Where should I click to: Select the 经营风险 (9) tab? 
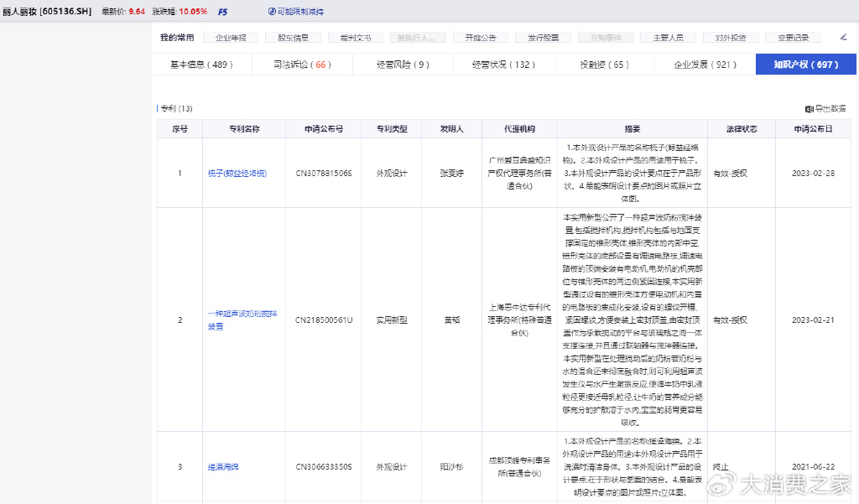tap(403, 65)
